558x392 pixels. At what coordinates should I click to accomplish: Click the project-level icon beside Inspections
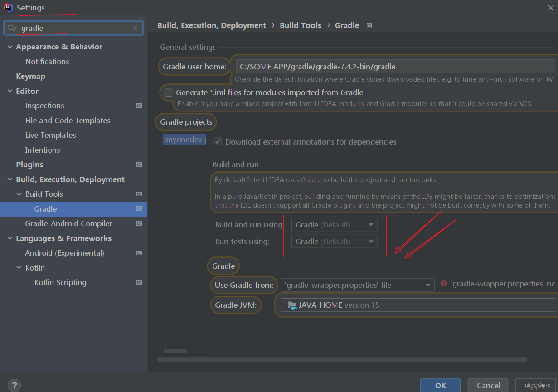pos(139,106)
